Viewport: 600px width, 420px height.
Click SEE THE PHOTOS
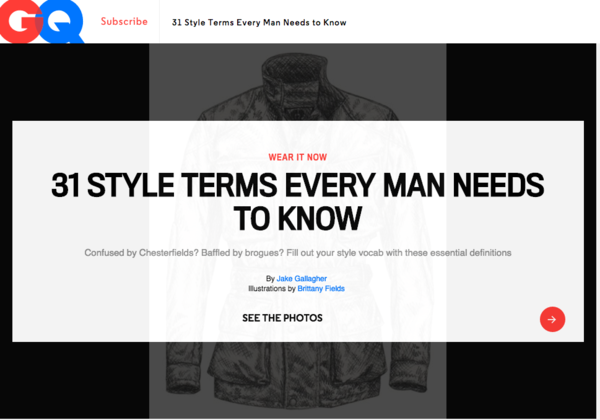282,318
